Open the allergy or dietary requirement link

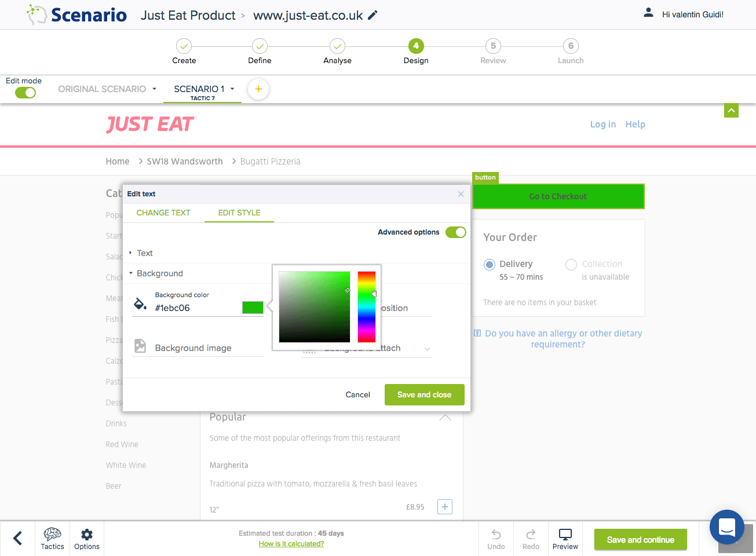click(x=564, y=339)
